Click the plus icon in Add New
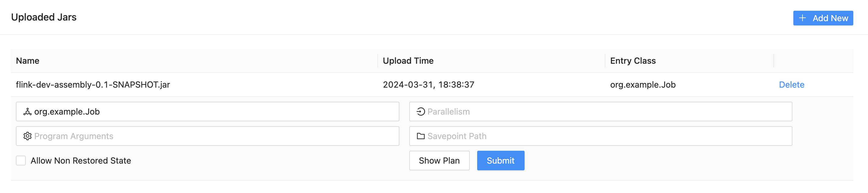868x193 pixels. point(802,18)
